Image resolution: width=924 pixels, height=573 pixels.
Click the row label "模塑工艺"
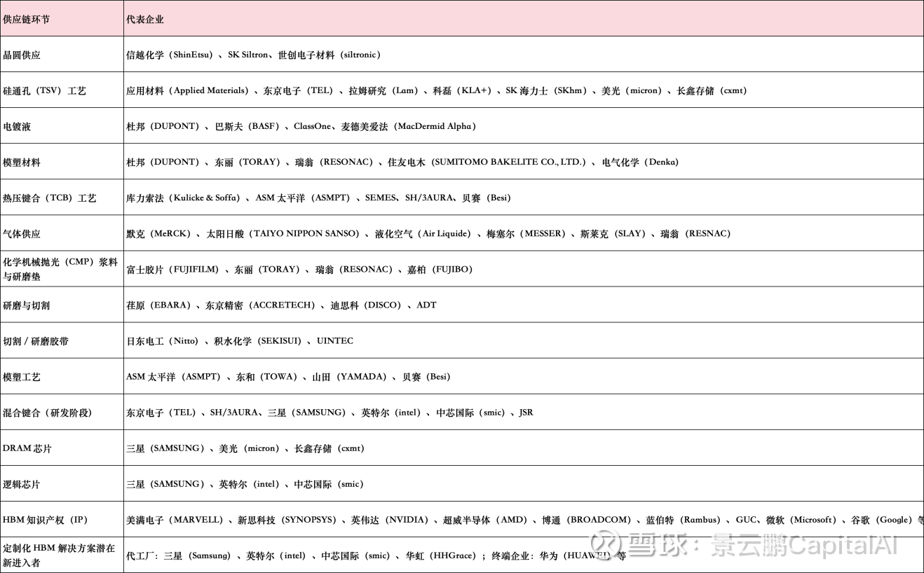(x=22, y=377)
